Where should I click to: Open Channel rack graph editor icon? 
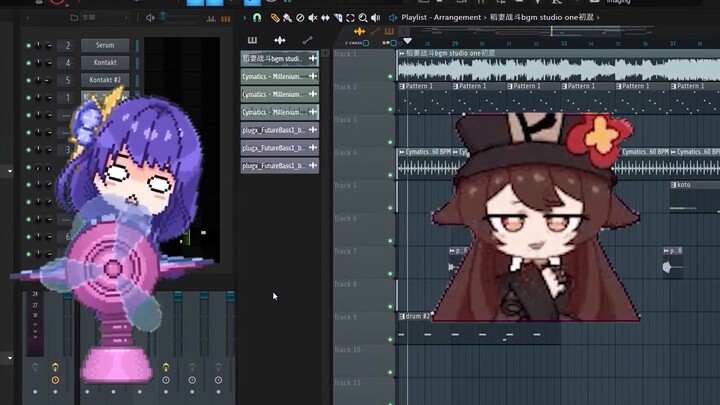(x=211, y=18)
